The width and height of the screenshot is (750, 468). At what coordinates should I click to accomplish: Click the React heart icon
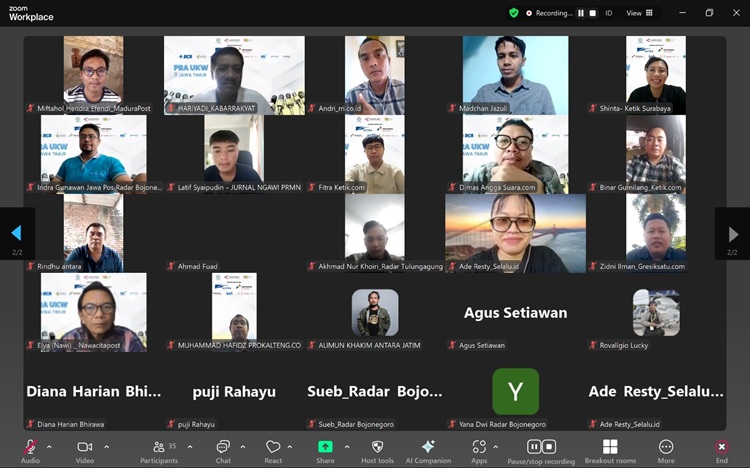point(273,447)
